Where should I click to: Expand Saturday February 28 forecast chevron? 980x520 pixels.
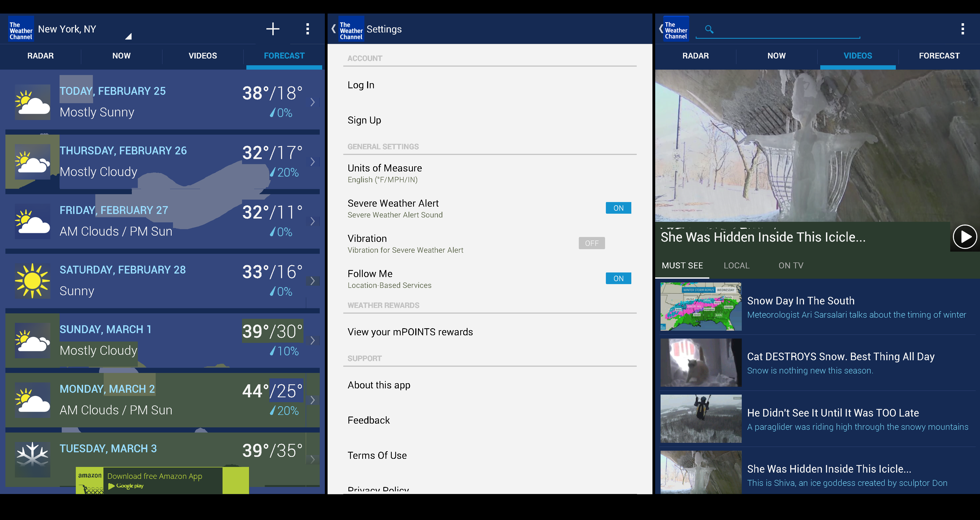tap(312, 281)
